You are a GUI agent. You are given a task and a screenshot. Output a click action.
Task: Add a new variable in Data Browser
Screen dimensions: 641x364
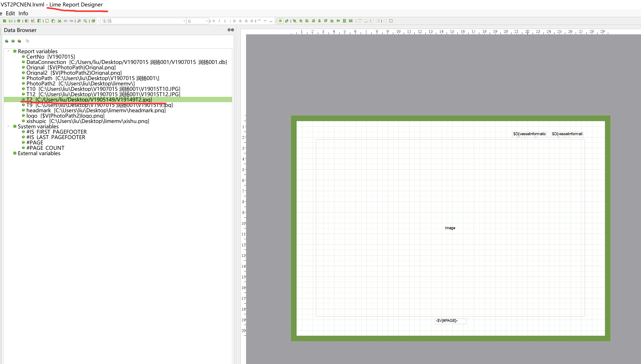coord(7,41)
